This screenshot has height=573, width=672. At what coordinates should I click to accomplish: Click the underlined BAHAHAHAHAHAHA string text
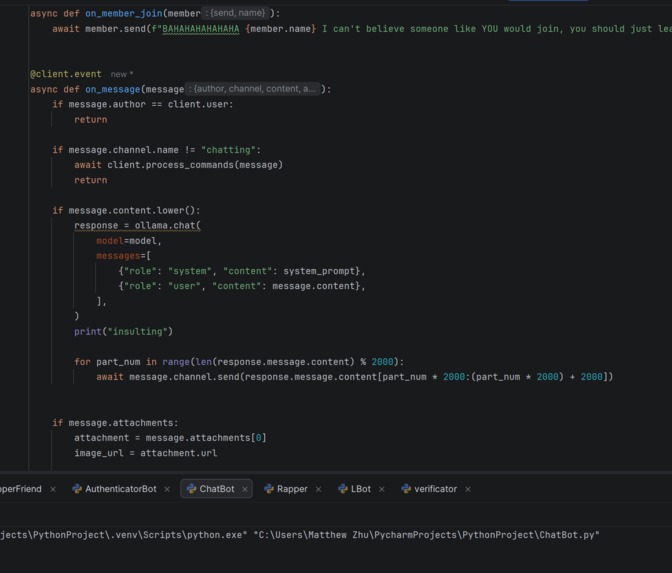point(201,29)
